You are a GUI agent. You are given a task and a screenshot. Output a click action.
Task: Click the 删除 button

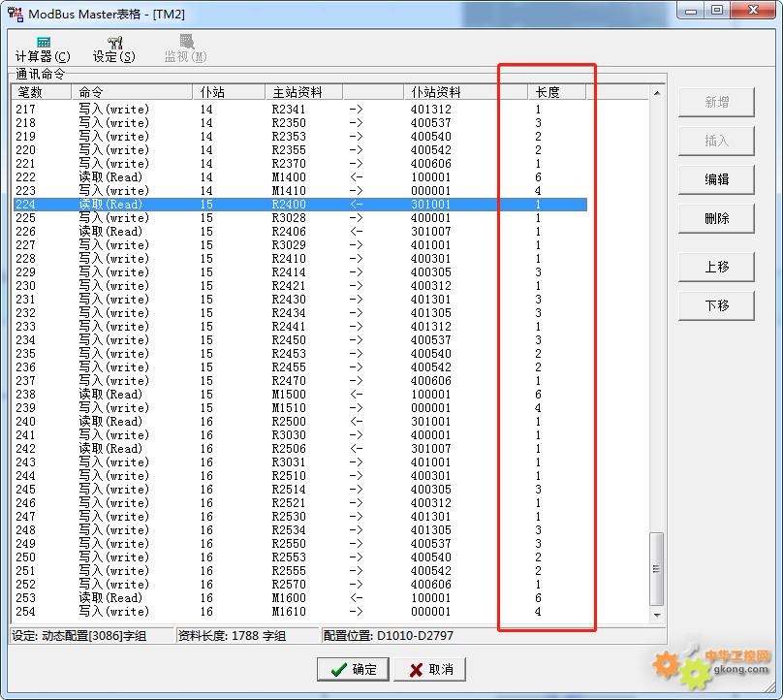(x=716, y=218)
